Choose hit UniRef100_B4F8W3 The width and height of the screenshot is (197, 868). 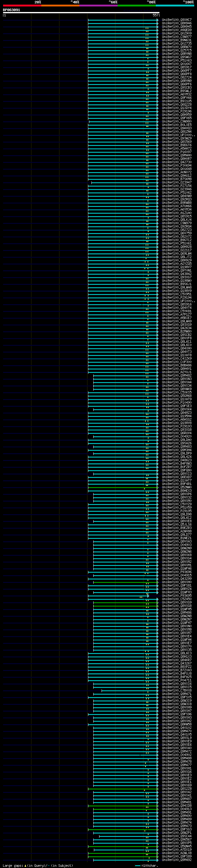(177, 464)
